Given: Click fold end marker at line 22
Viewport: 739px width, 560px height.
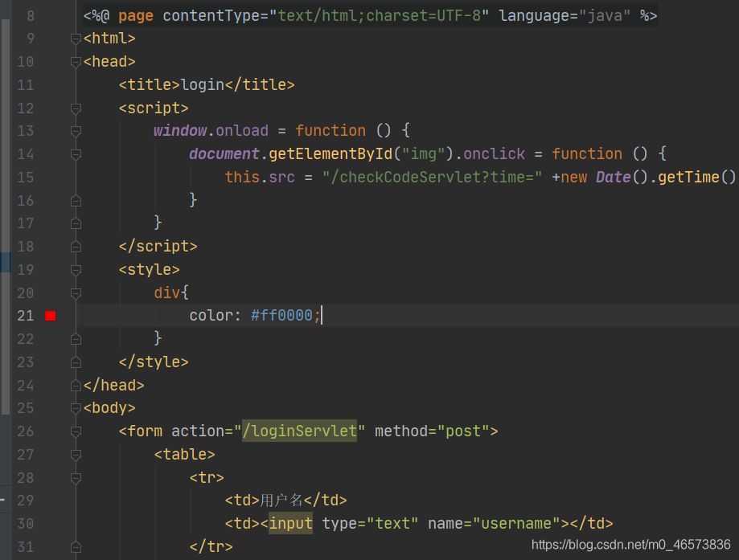Looking at the screenshot, I should pos(76,339).
